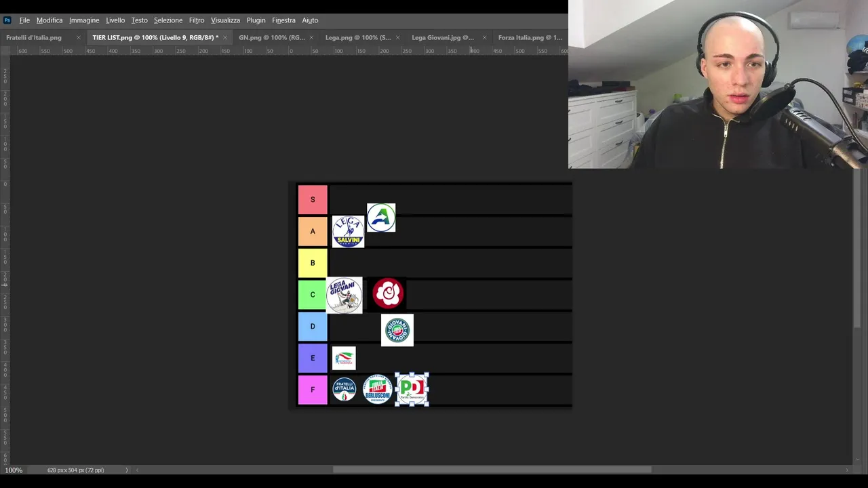Image resolution: width=868 pixels, height=488 pixels.
Task: Click the horizontal scrollbar thumb
Action: (x=492, y=470)
